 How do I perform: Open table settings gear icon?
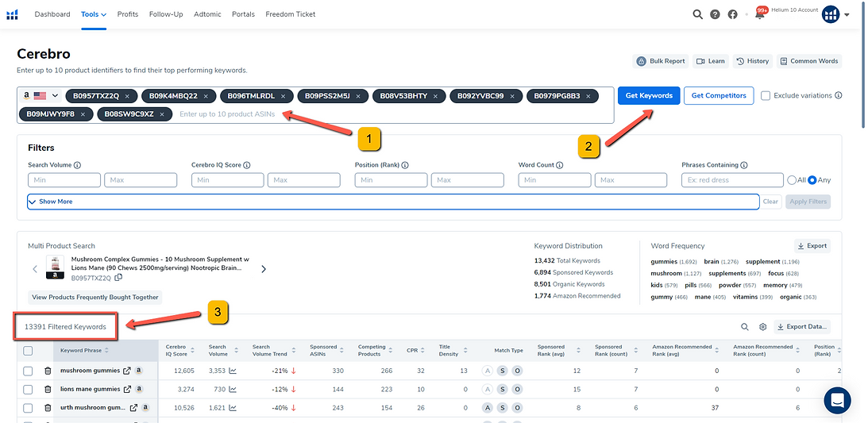click(x=763, y=327)
